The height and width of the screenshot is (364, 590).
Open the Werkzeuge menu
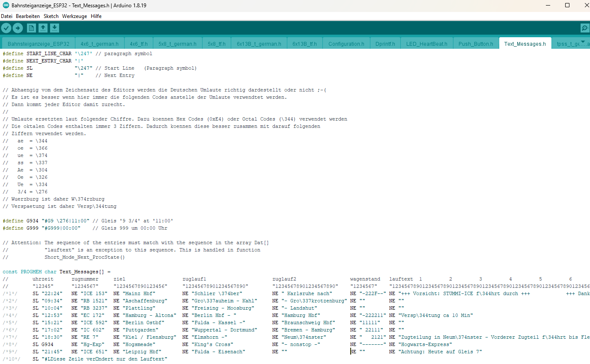click(74, 16)
